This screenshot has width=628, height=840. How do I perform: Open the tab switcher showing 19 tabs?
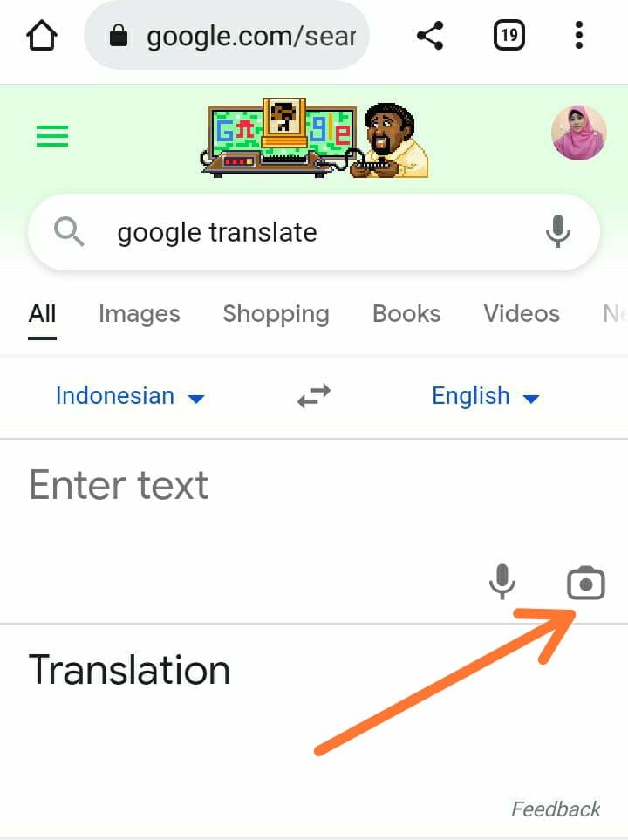(x=509, y=36)
